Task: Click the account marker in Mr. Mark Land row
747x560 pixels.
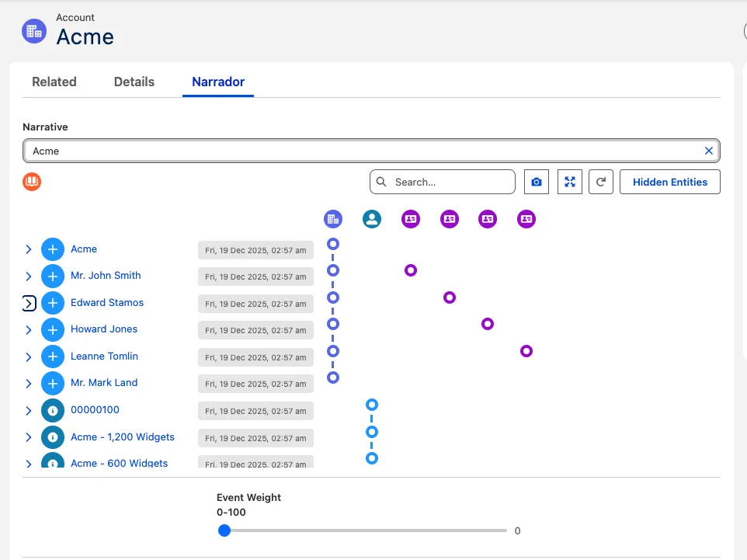Action: 333,377
